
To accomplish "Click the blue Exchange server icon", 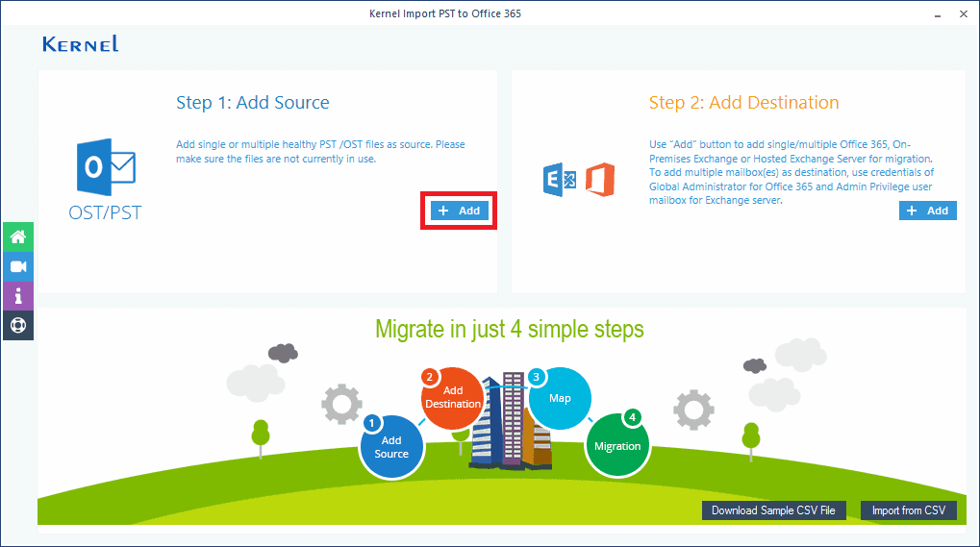I will click(560, 181).
